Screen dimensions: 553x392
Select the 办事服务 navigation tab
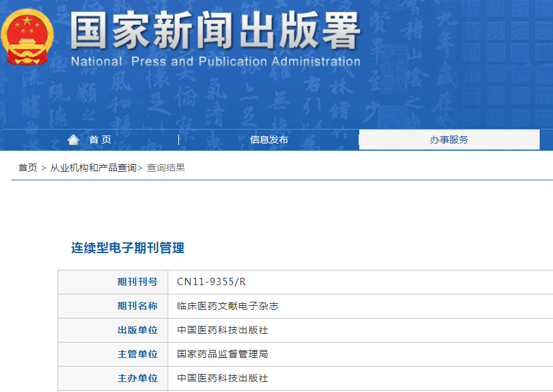[449, 140]
